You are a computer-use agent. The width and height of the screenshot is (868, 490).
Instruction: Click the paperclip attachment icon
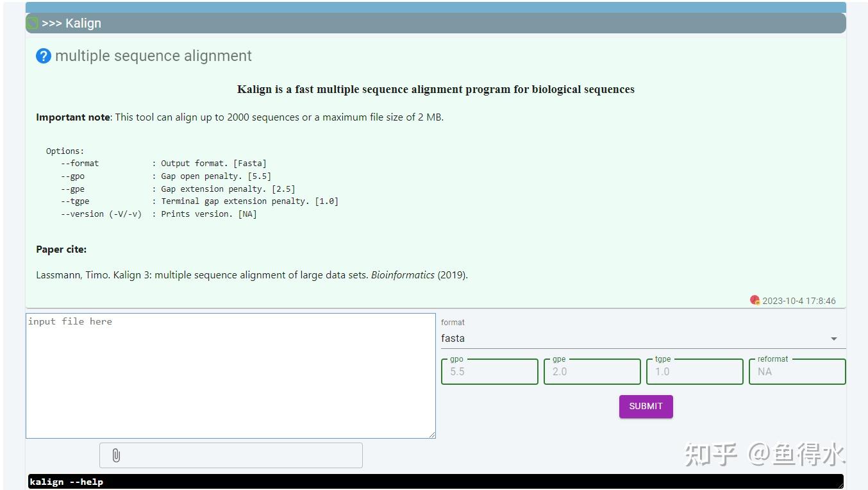click(x=115, y=455)
